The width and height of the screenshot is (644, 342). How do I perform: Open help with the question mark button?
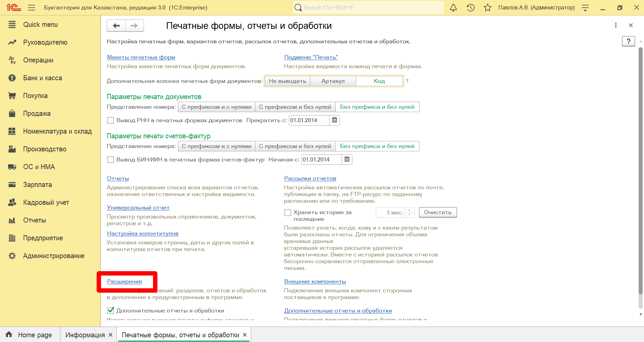[x=629, y=41]
